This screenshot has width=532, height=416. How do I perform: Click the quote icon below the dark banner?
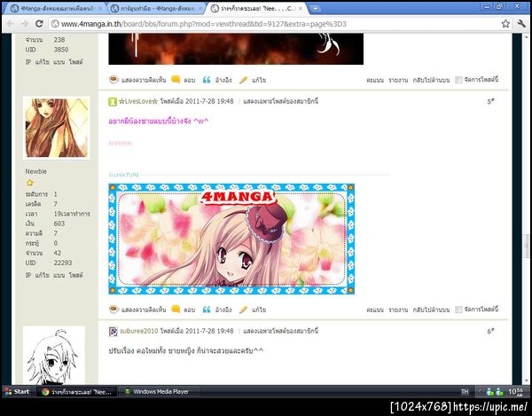[x=207, y=80]
